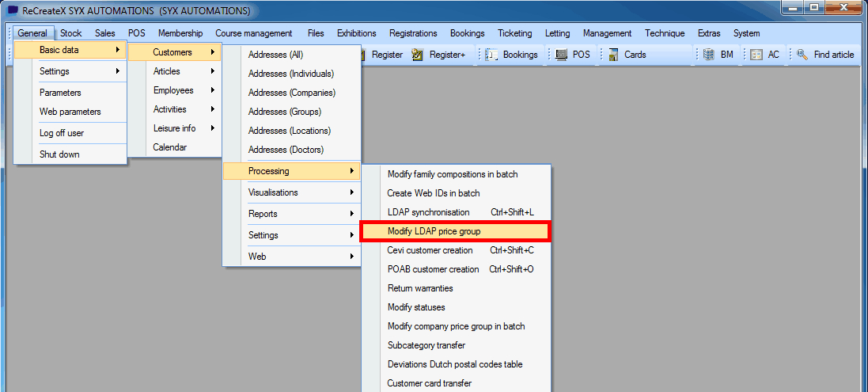Image resolution: width=868 pixels, height=392 pixels.
Task: Click the AC toolbar icon
Action: [756, 55]
